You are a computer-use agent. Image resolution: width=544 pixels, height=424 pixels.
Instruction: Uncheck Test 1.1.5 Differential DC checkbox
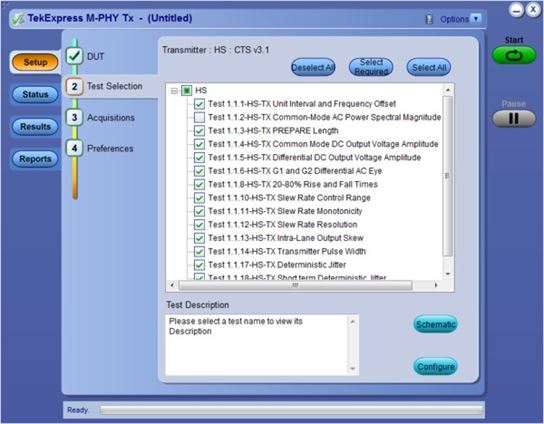[199, 158]
